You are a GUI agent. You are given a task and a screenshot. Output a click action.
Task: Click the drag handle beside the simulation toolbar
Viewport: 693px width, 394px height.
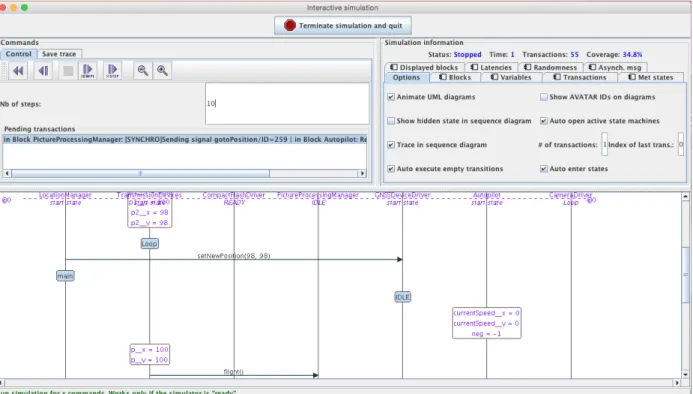(4, 71)
